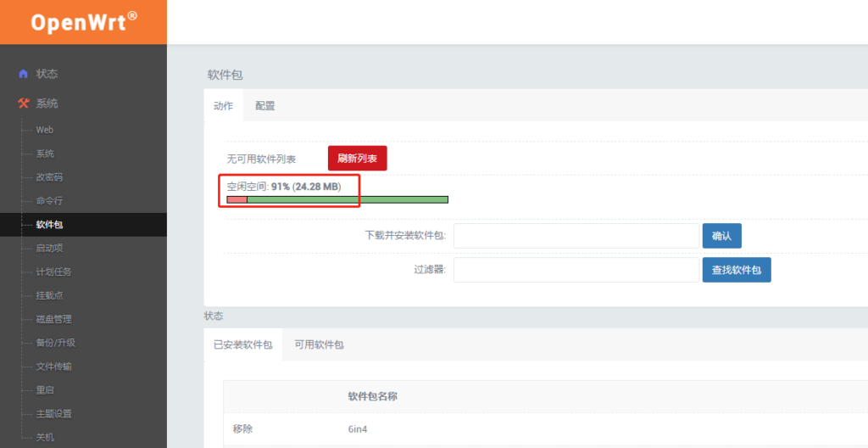868x448 pixels.
Task: Switch to the 配置 tab
Action: (264, 106)
